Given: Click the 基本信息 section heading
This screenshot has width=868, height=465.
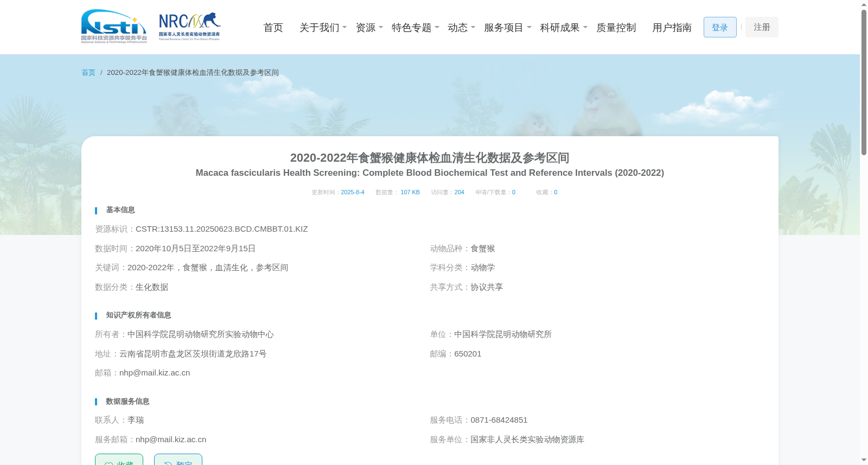Looking at the screenshot, I should [x=120, y=210].
